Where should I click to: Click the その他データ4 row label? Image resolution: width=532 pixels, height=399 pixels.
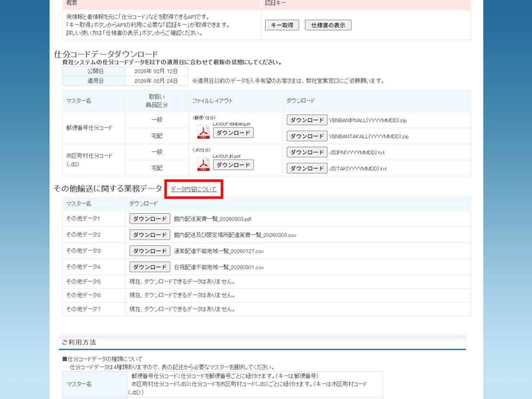(83, 267)
